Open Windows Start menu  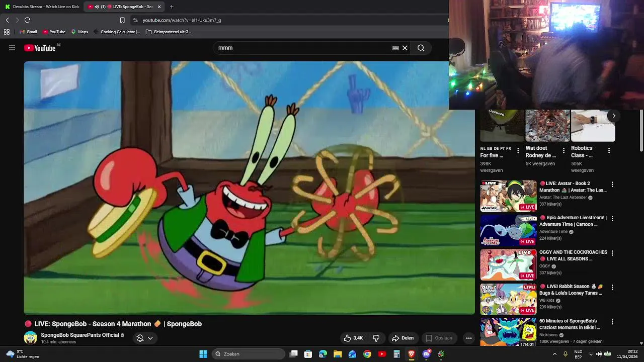click(x=203, y=354)
